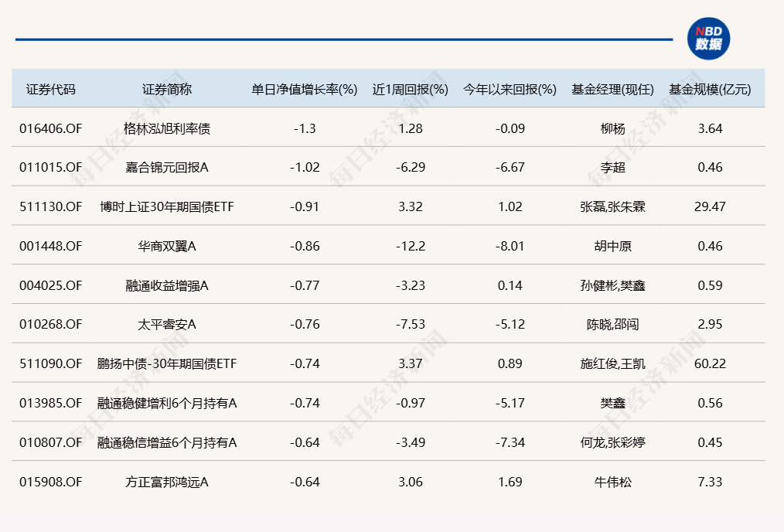Image resolution: width=784 pixels, height=532 pixels.
Task: Select the 证券简称 column header
Action: pos(166,90)
